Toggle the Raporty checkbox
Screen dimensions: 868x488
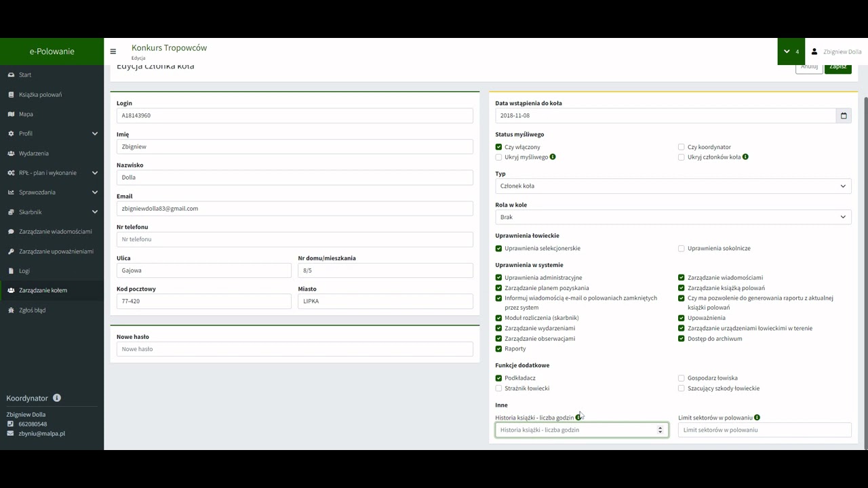pyautogui.click(x=499, y=349)
